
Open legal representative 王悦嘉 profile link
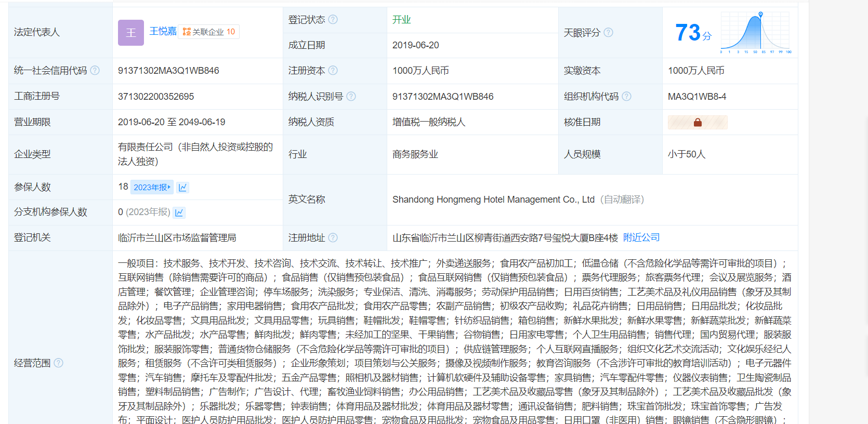coord(163,31)
